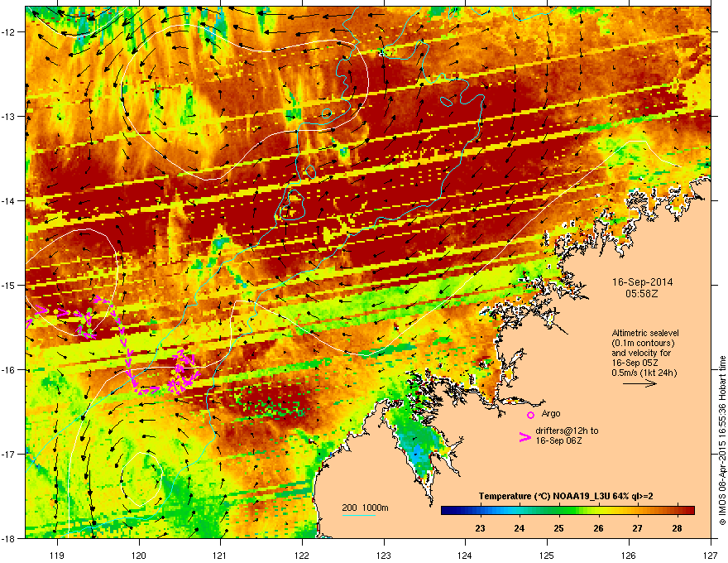Click the longitude axis label '127'
728x563 pixels.
point(710,555)
